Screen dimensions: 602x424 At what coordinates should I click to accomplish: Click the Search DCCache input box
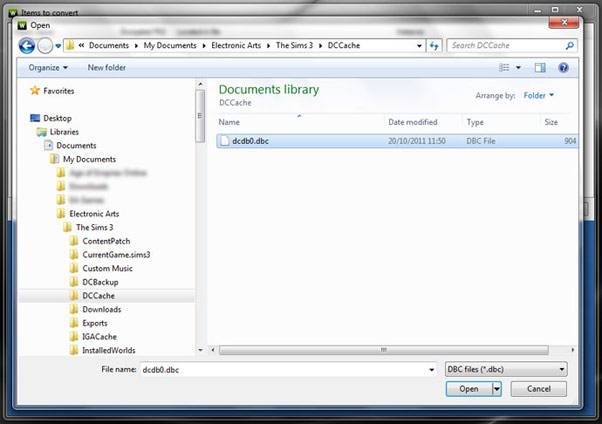click(507, 46)
